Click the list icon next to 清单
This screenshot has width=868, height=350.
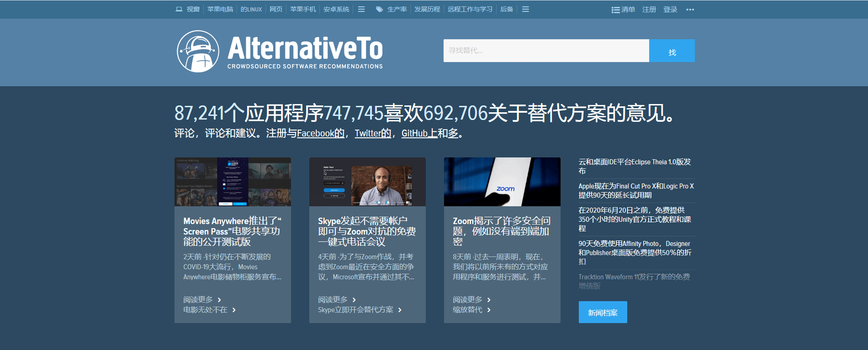click(615, 10)
